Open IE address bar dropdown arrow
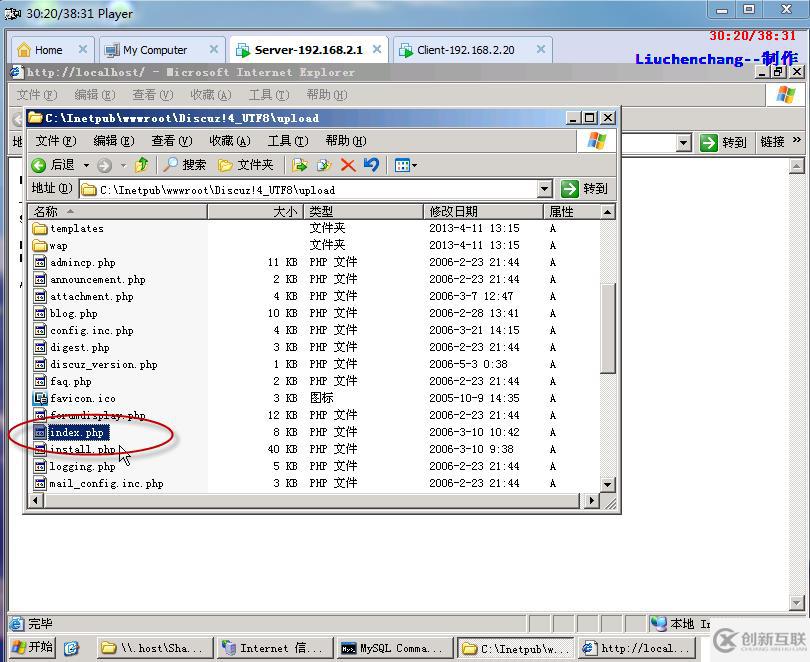Image resolution: width=810 pixels, height=662 pixels. [x=683, y=143]
